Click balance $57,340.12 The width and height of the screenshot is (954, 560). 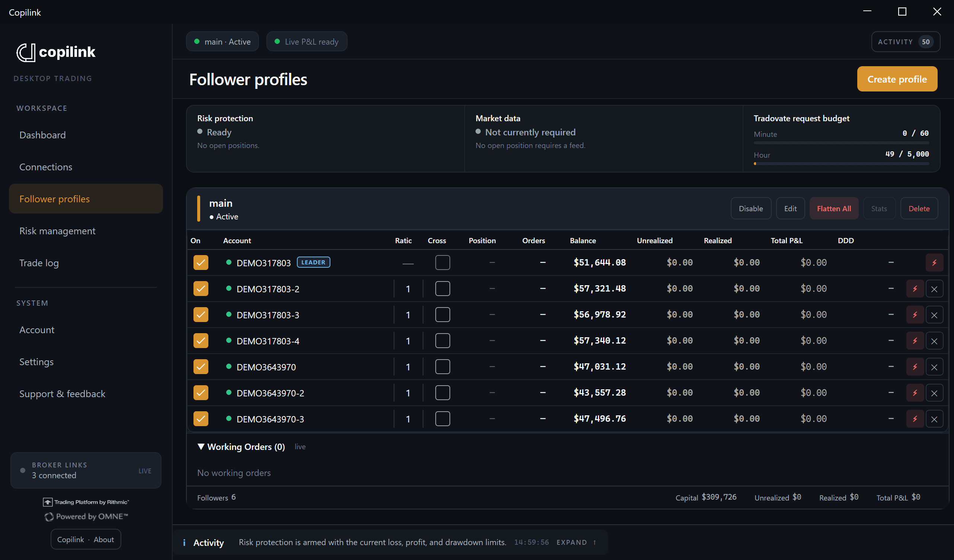[600, 341]
